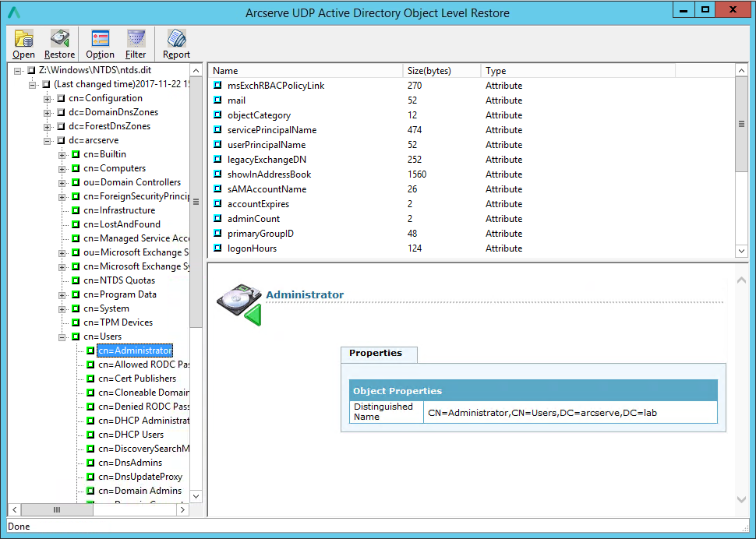Click the 1560 size value for showInAddressBook
This screenshot has width=756, height=539.
[x=417, y=174]
